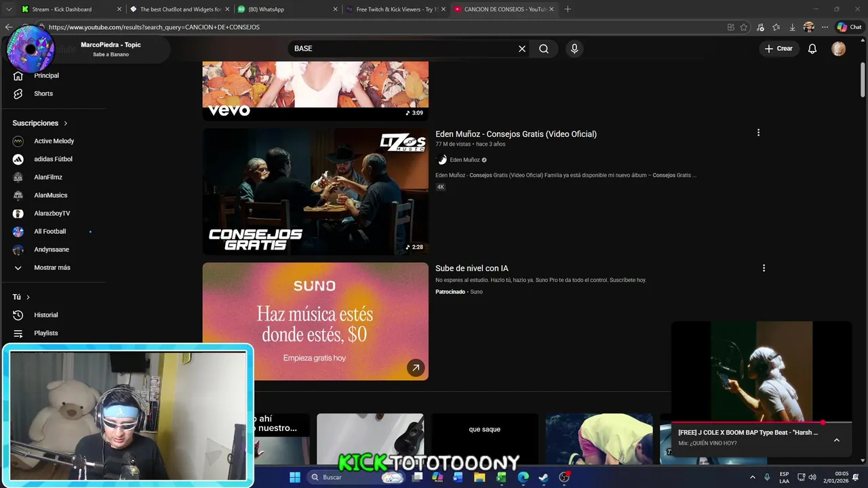Click the arrow icon on Suno ad
The width and height of the screenshot is (868, 488).
[x=416, y=367]
